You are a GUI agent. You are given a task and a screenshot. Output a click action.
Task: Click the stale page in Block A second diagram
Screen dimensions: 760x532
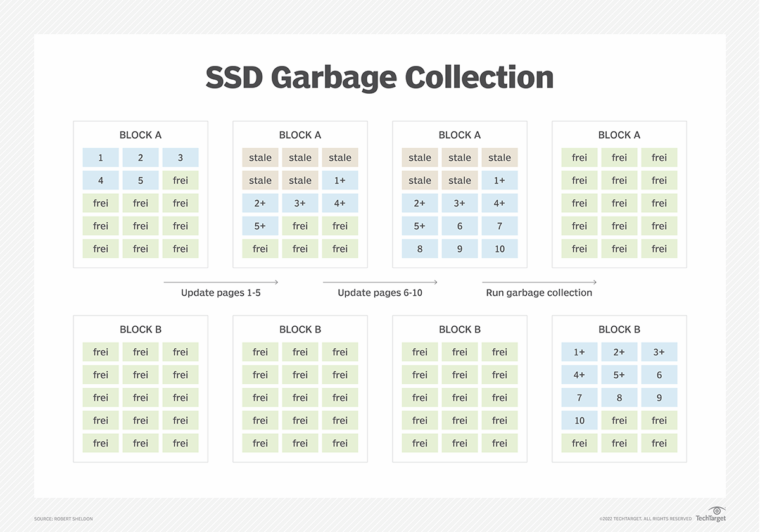tap(260, 157)
